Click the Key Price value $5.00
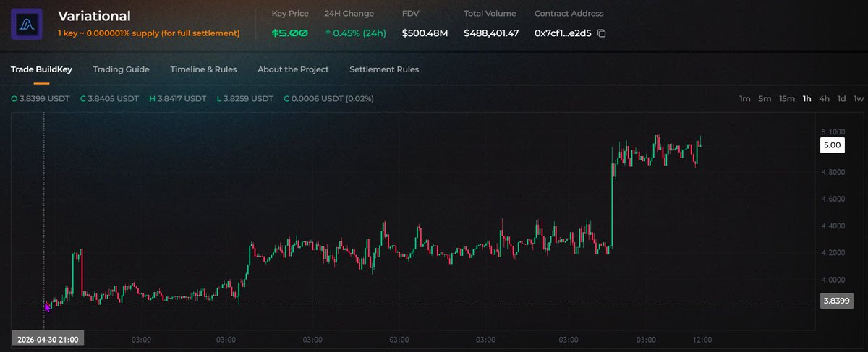This screenshot has width=868, height=352. pyautogui.click(x=289, y=33)
